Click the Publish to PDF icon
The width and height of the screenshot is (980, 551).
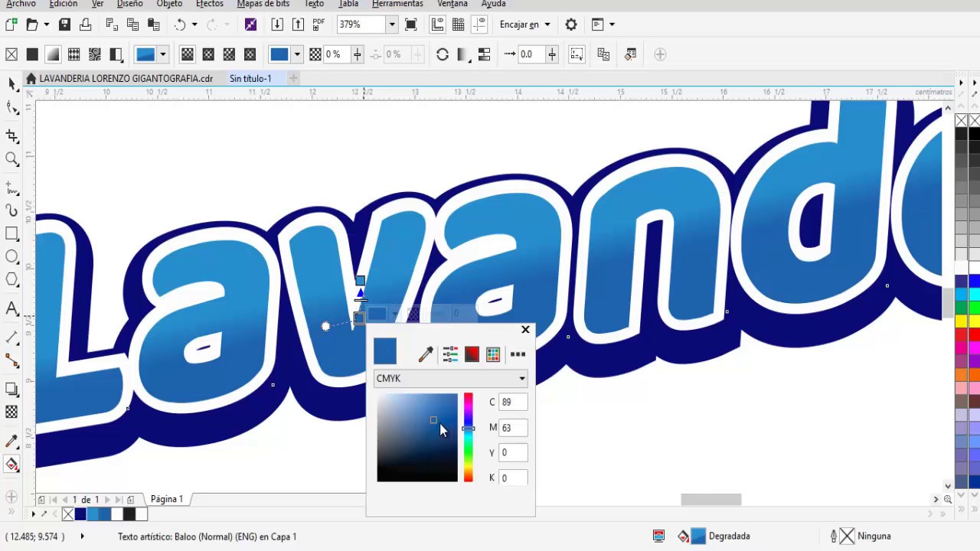318,24
